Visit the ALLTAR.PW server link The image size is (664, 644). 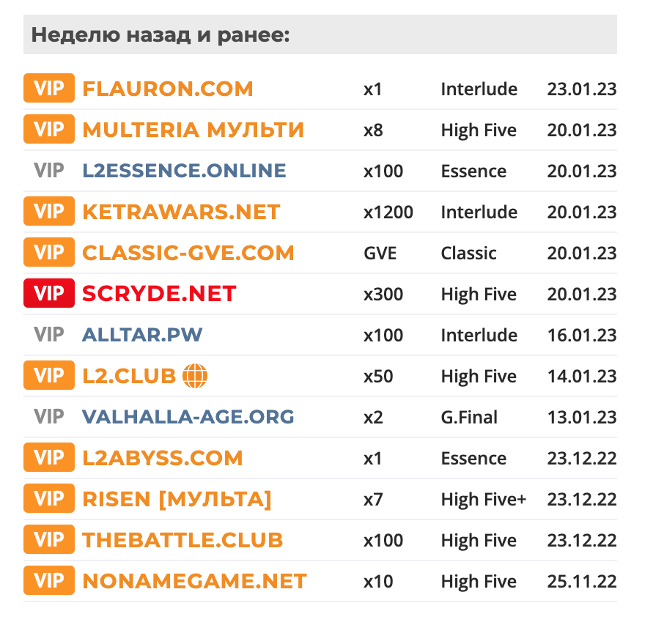tap(142, 335)
